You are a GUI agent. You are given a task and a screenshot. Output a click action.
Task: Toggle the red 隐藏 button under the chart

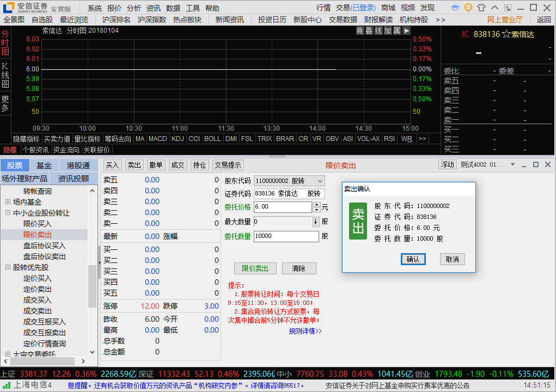(10, 150)
